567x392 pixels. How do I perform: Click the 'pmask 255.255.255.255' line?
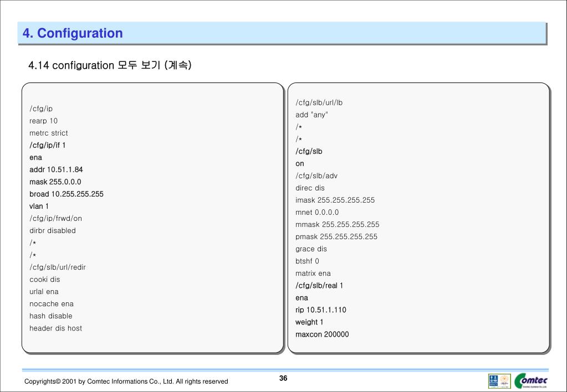336,236
